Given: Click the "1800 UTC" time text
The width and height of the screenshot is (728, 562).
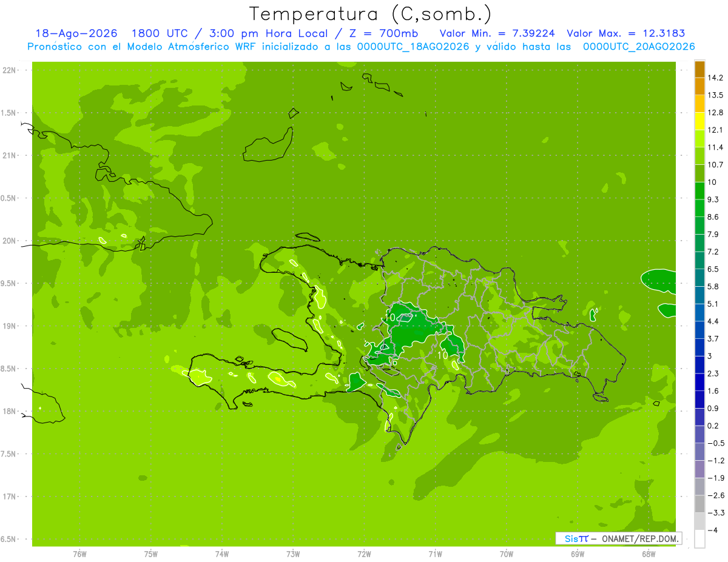Looking at the screenshot, I should (161, 33).
